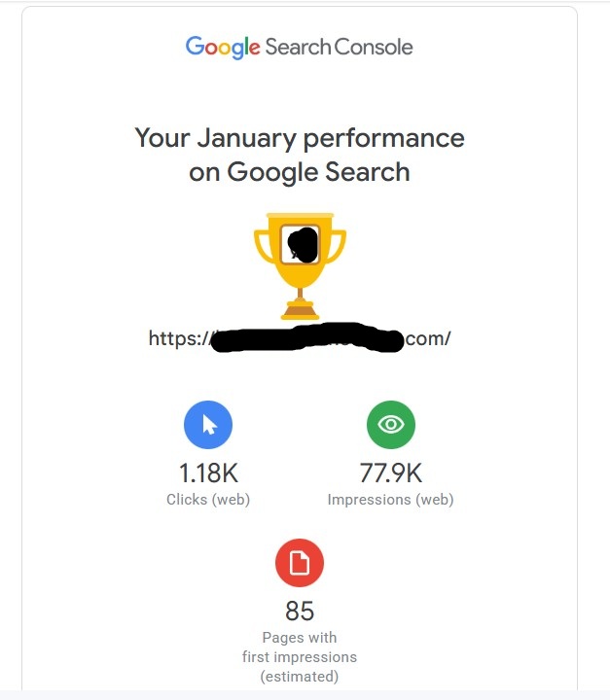Image resolution: width=610 pixels, height=700 pixels.
Task: Click the "(estimated)" note text
Action: tap(300, 676)
